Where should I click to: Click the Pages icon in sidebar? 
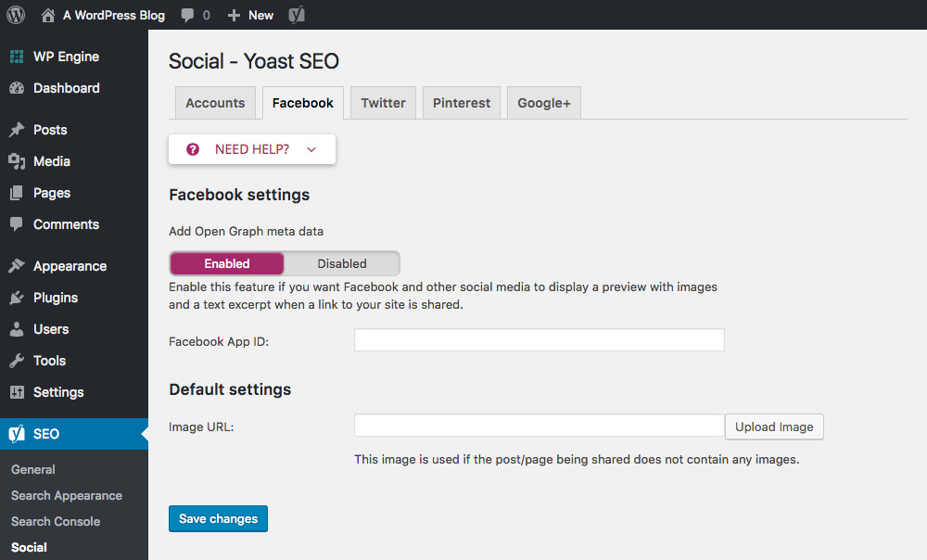(17, 193)
